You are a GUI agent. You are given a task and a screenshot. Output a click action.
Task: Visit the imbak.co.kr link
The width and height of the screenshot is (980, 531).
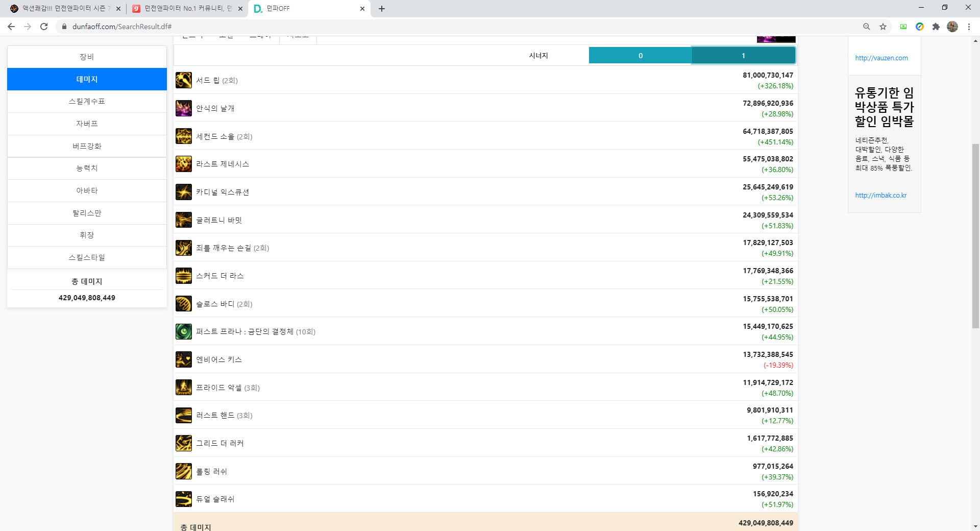(x=881, y=195)
